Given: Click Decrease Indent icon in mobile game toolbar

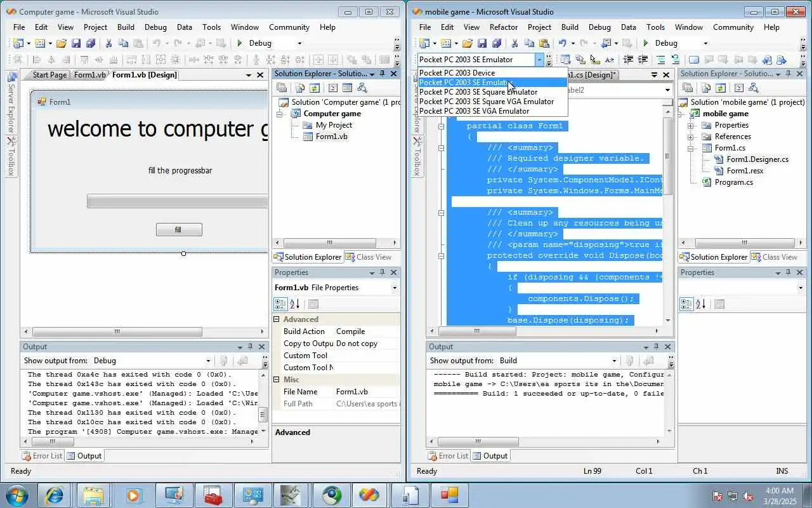Looking at the screenshot, I should pos(628,60).
